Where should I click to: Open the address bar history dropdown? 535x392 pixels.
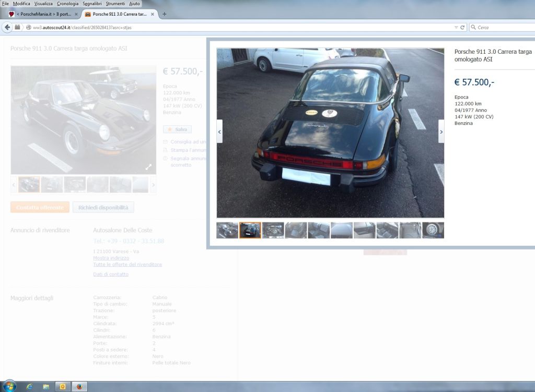(456, 27)
